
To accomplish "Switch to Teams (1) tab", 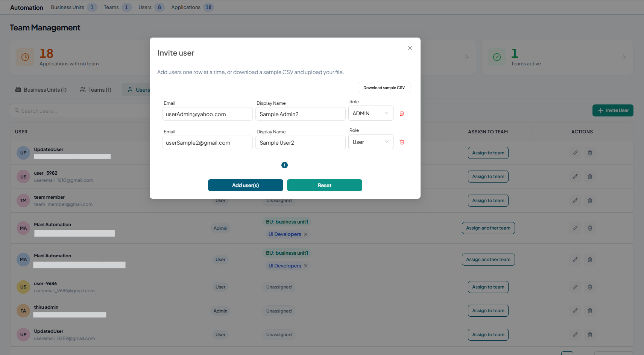I will (x=96, y=90).
